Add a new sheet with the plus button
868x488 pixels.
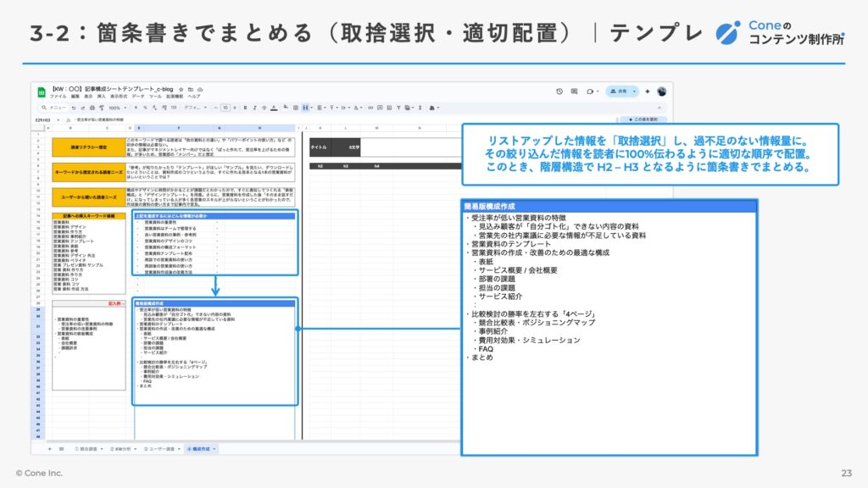(49, 449)
